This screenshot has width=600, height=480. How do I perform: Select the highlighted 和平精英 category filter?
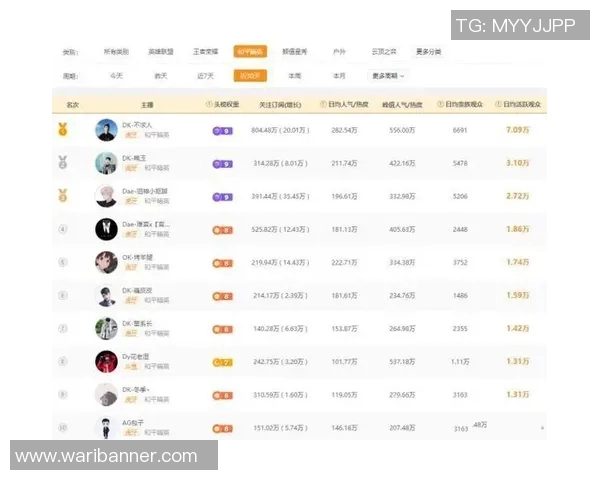pos(250,52)
